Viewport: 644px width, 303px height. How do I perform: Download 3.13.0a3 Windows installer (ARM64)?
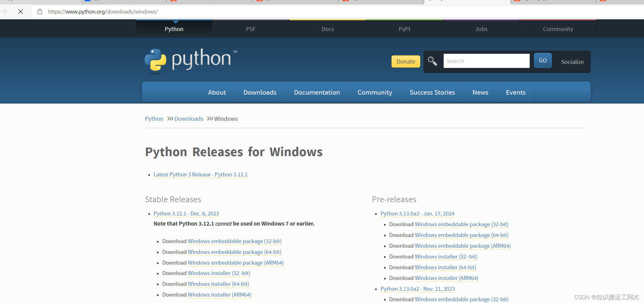[446, 278]
